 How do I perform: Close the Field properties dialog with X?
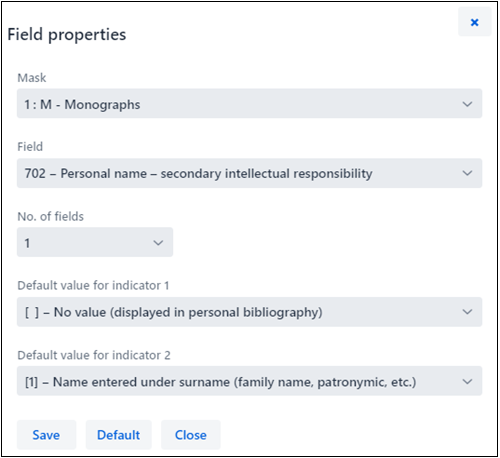[474, 22]
